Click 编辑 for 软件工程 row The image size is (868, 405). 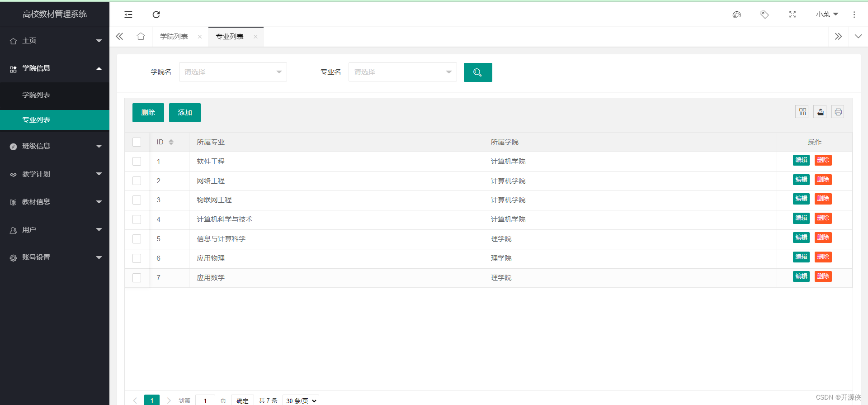[801, 160]
